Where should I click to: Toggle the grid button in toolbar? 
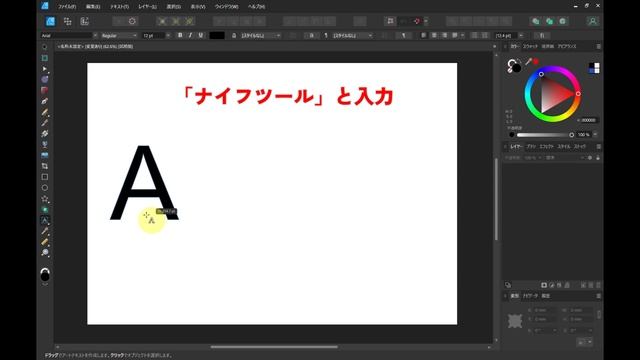(390, 21)
